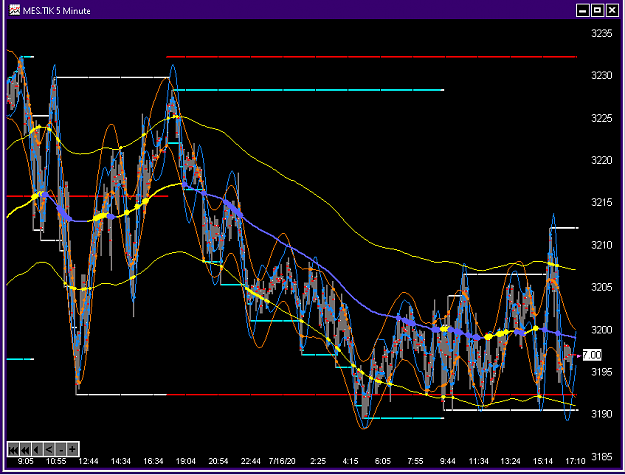Click the 10:55 time axis label
This screenshot has height=475, width=625.
click(56, 461)
